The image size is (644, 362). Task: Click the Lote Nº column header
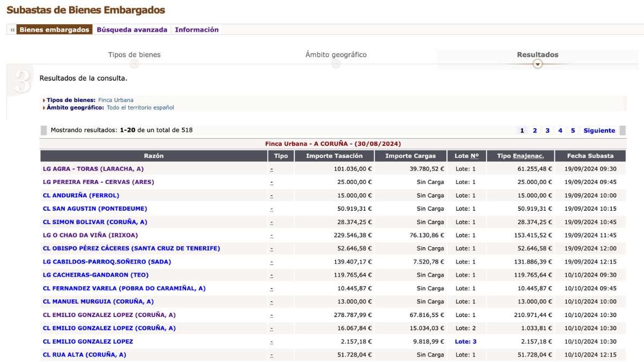(466, 156)
